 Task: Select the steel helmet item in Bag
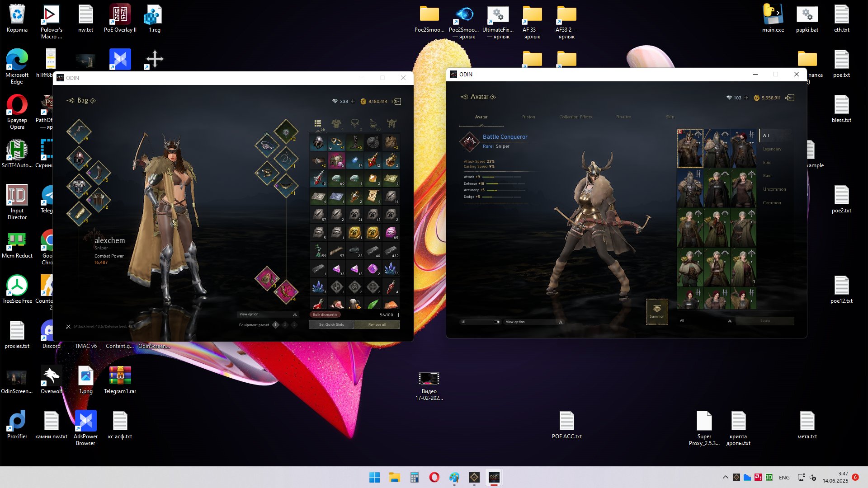pos(318,142)
